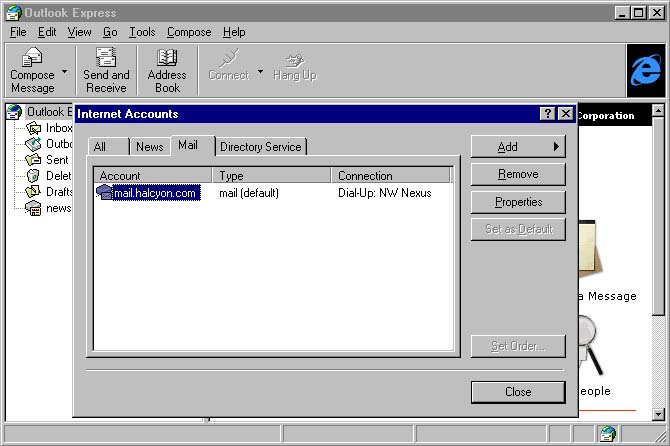Click the Send and Receive icon
The height and width of the screenshot is (446, 670).
tap(106, 59)
